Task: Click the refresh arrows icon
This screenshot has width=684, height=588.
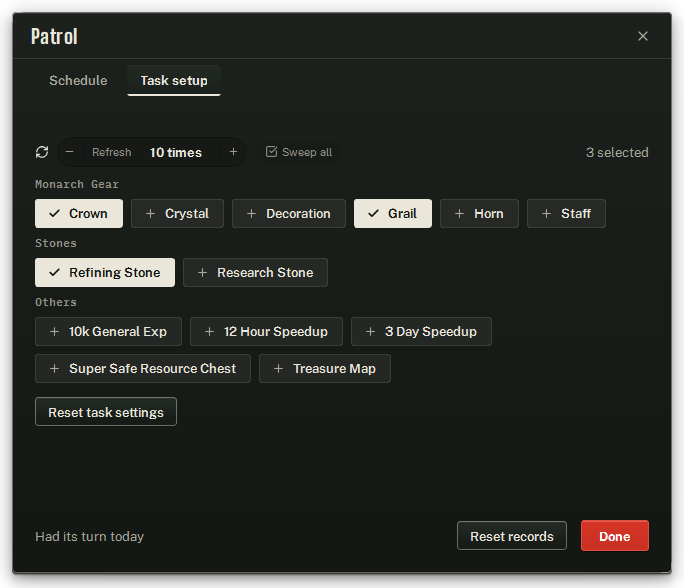Action: click(x=42, y=152)
